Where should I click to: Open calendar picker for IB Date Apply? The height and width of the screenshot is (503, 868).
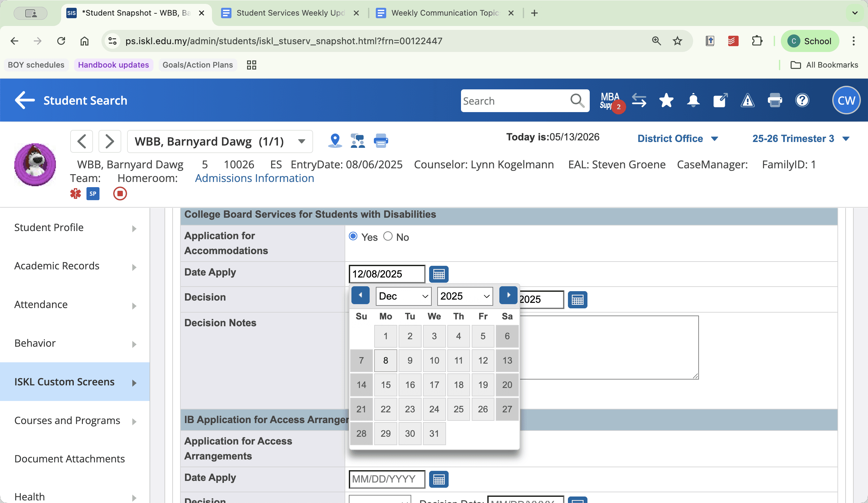tap(439, 479)
